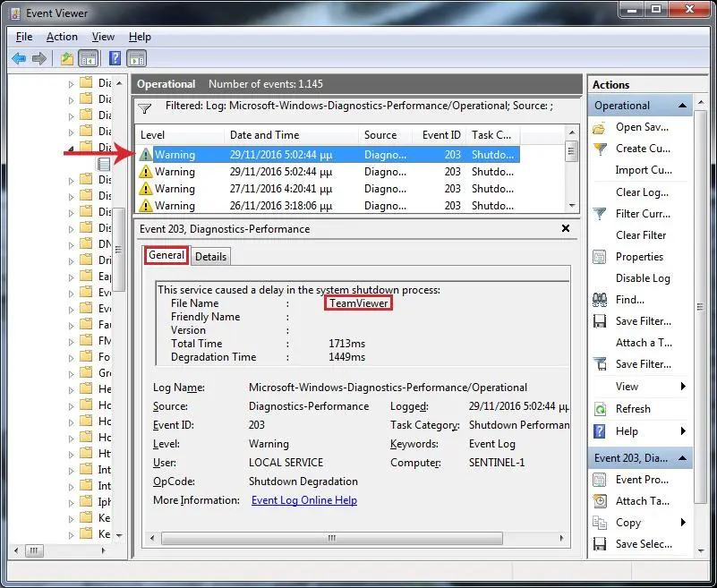Click the event list vertical scrollbar thumb
This screenshot has height=588, width=717.
[x=571, y=151]
